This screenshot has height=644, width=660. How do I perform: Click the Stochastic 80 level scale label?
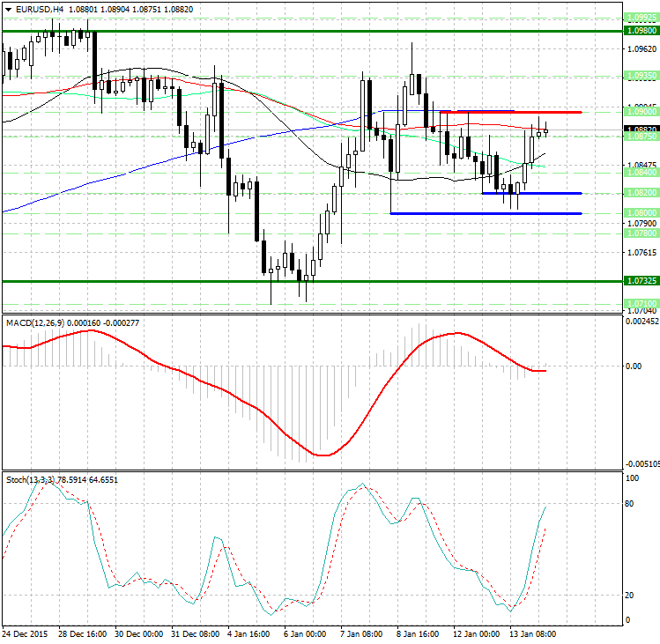pos(630,505)
